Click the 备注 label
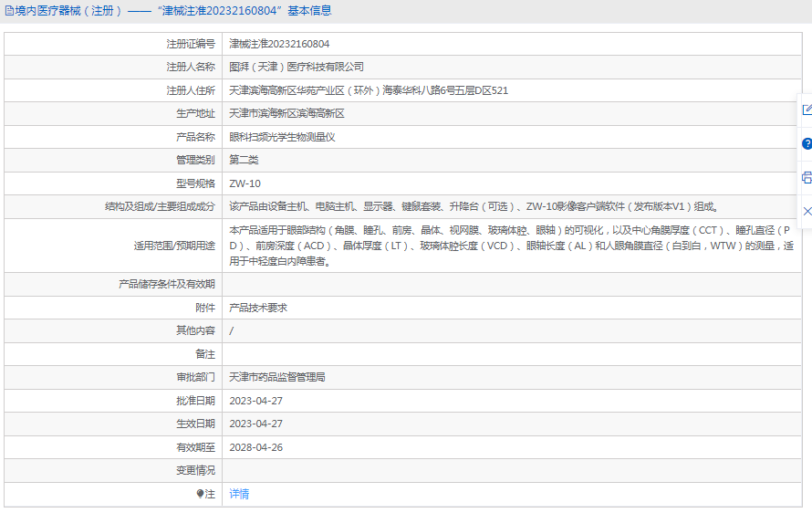This screenshot has width=812, height=513. click(205, 354)
